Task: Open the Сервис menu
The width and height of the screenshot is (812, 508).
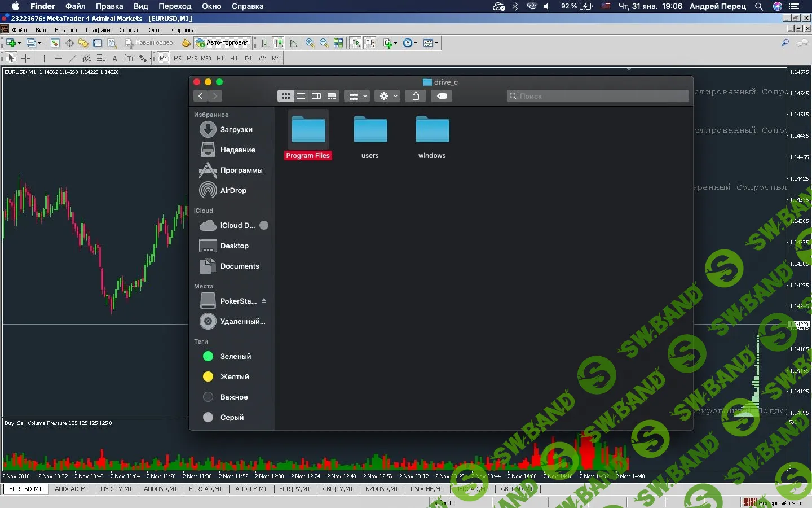Action: click(129, 30)
